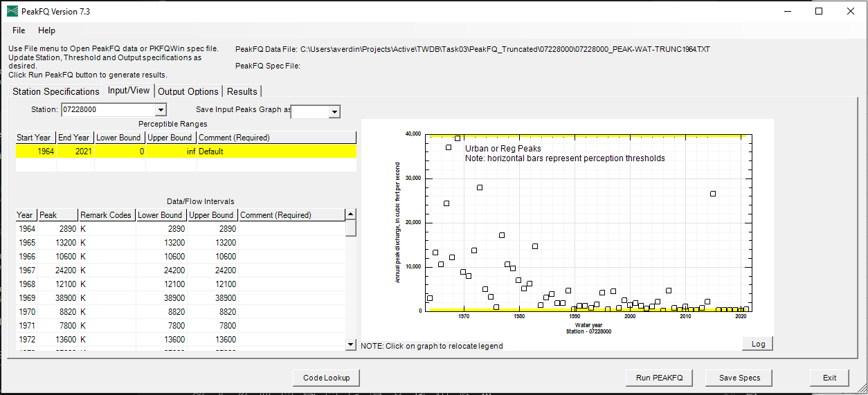Click the empty second Perceptible Ranges row
This screenshot has height=395, width=868.
tap(186, 165)
